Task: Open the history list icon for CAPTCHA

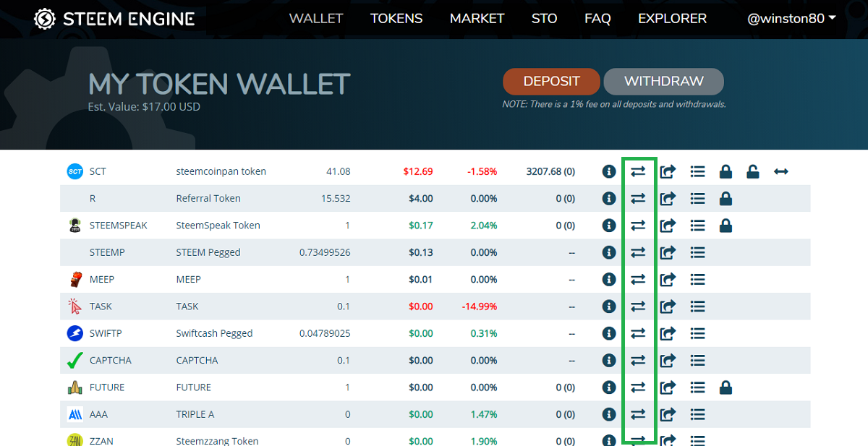Action: [x=697, y=360]
